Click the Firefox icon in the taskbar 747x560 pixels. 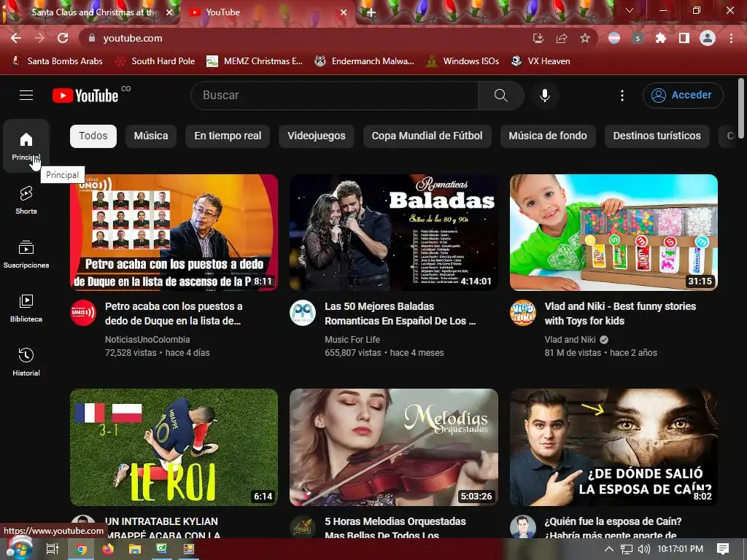click(x=108, y=549)
